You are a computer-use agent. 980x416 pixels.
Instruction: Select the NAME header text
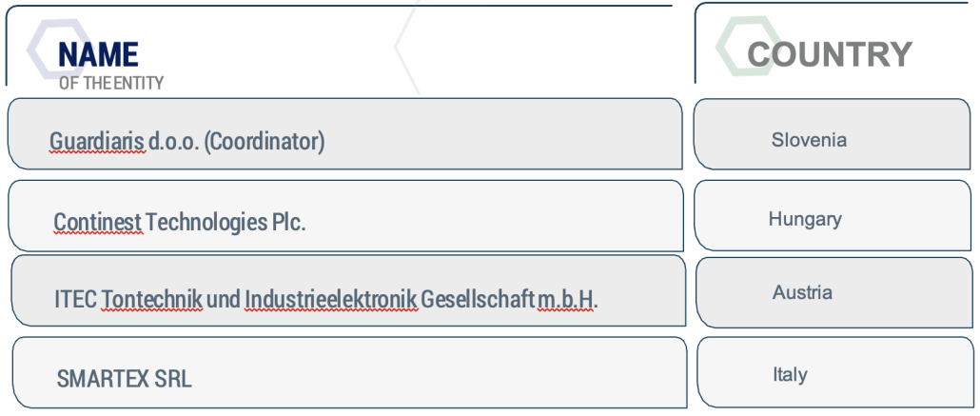pos(98,54)
